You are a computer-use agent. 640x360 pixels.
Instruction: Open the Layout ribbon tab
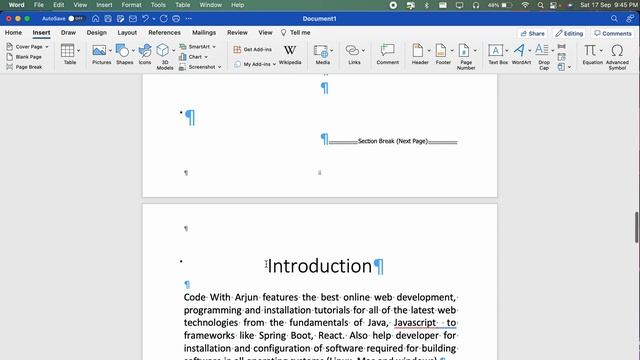[127, 33]
